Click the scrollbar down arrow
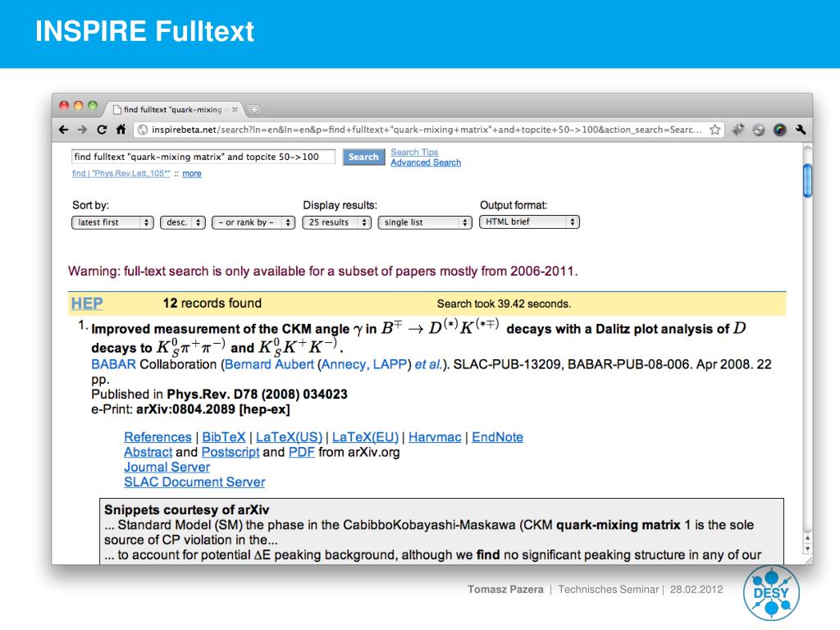The image size is (840, 630). [807, 549]
